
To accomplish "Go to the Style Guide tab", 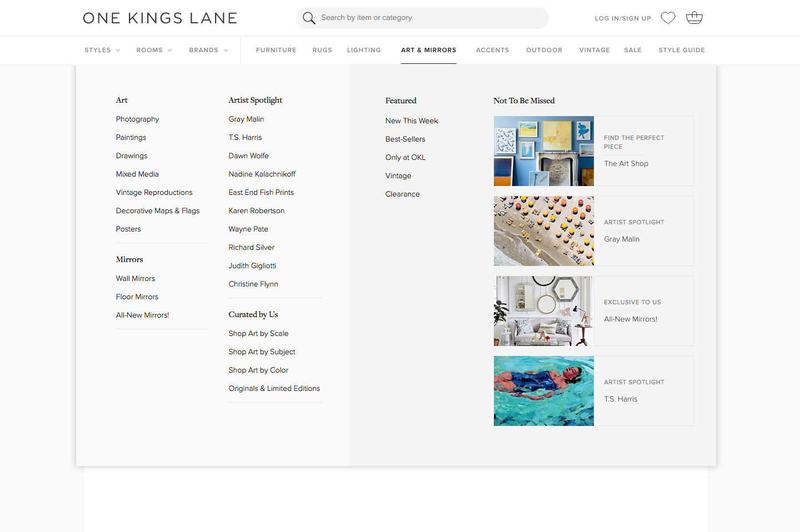I will click(x=682, y=50).
